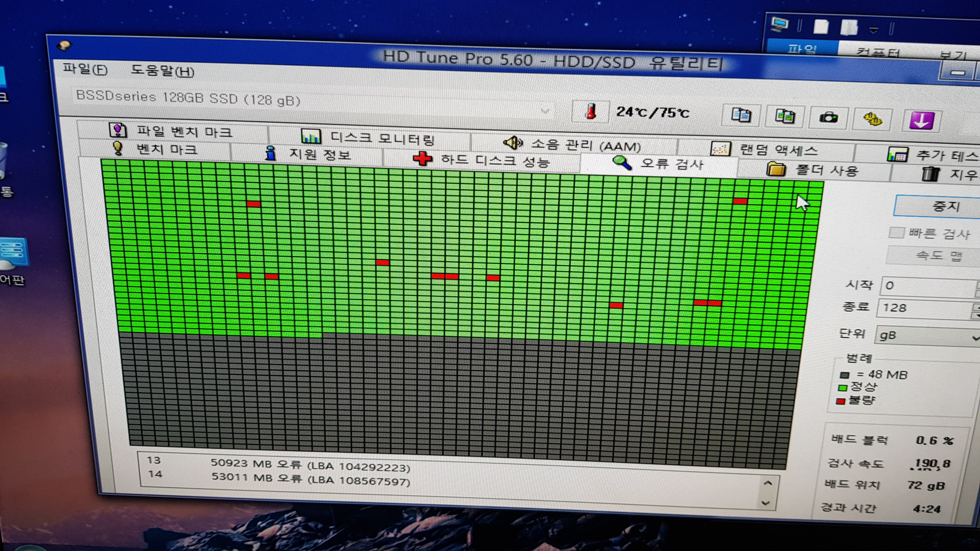The image size is (980, 551).
Task: Open the 도움말(H) menu
Action: pyautogui.click(x=162, y=71)
